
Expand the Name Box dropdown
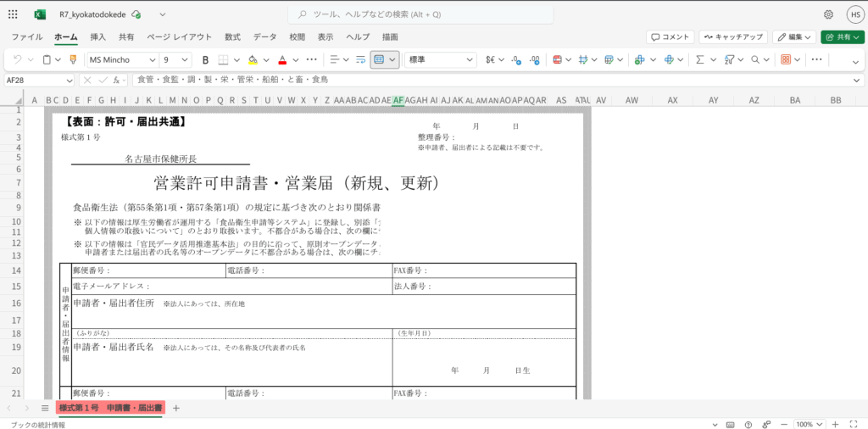69,81
